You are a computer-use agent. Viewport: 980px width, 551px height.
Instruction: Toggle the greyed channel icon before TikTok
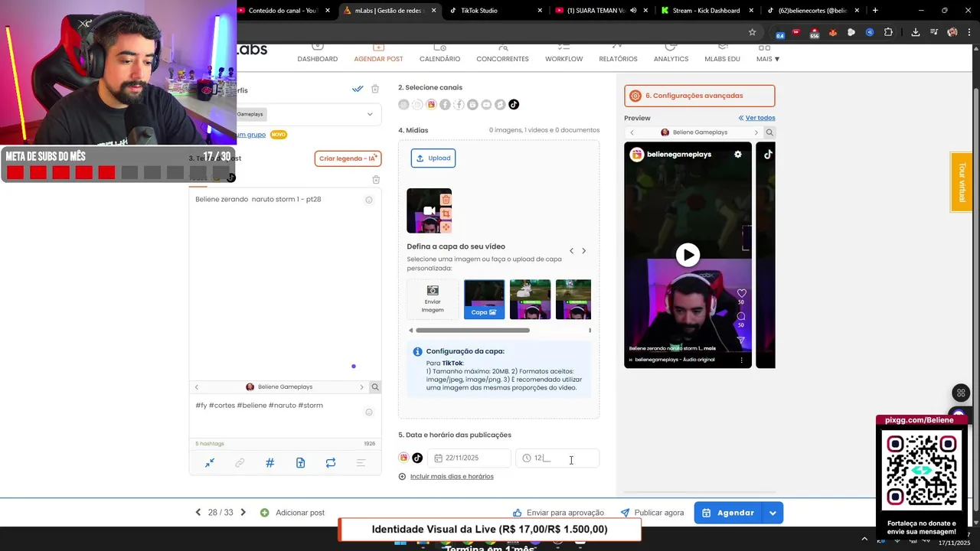click(500, 105)
